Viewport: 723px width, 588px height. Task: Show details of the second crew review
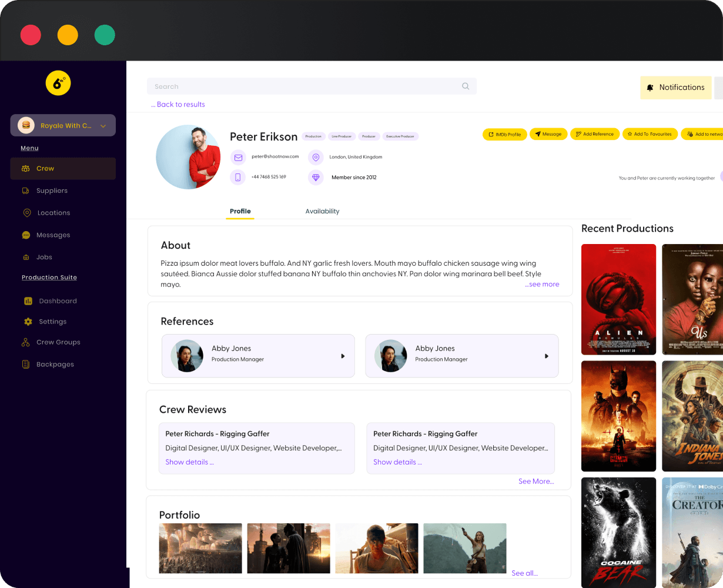coord(397,462)
